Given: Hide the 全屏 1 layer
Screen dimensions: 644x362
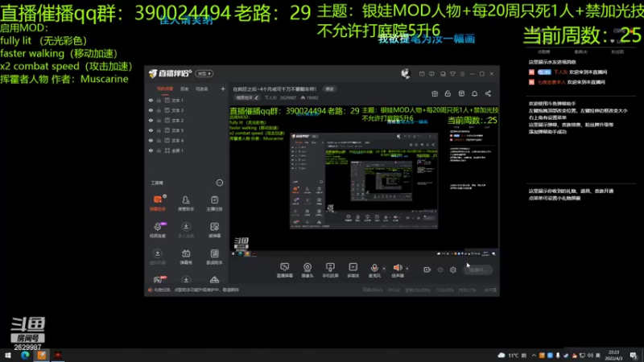Looking at the screenshot, I should tap(151, 150).
